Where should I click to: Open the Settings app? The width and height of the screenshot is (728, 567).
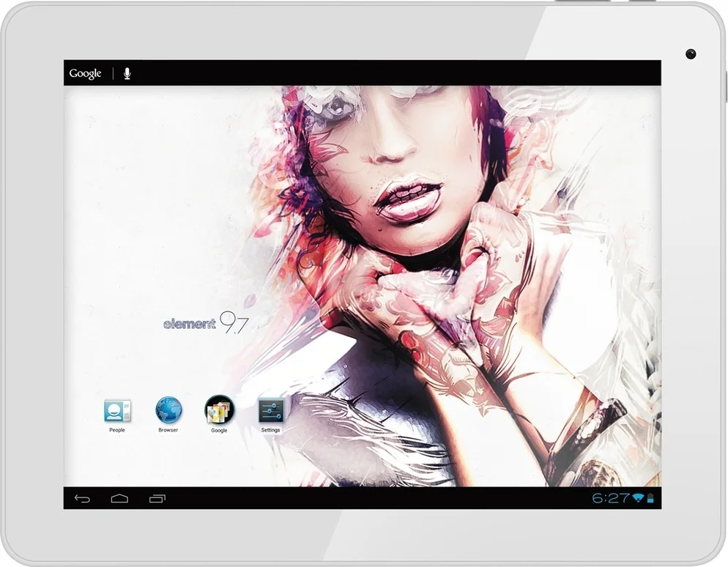click(x=271, y=411)
